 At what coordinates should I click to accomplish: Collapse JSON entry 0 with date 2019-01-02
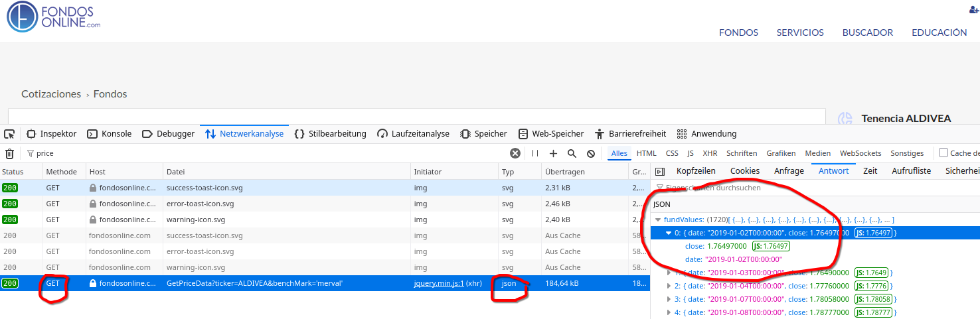click(x=669, y=233)
